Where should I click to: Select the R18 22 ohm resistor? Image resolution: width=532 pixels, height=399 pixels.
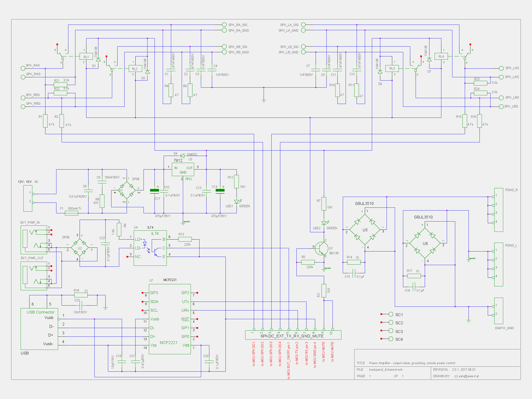81,295
